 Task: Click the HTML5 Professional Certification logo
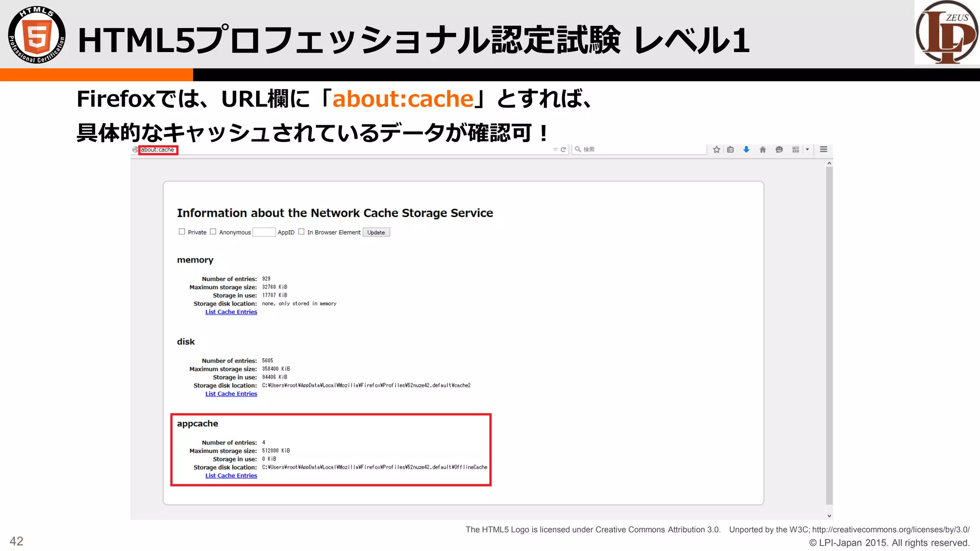(x=37, y=35)
